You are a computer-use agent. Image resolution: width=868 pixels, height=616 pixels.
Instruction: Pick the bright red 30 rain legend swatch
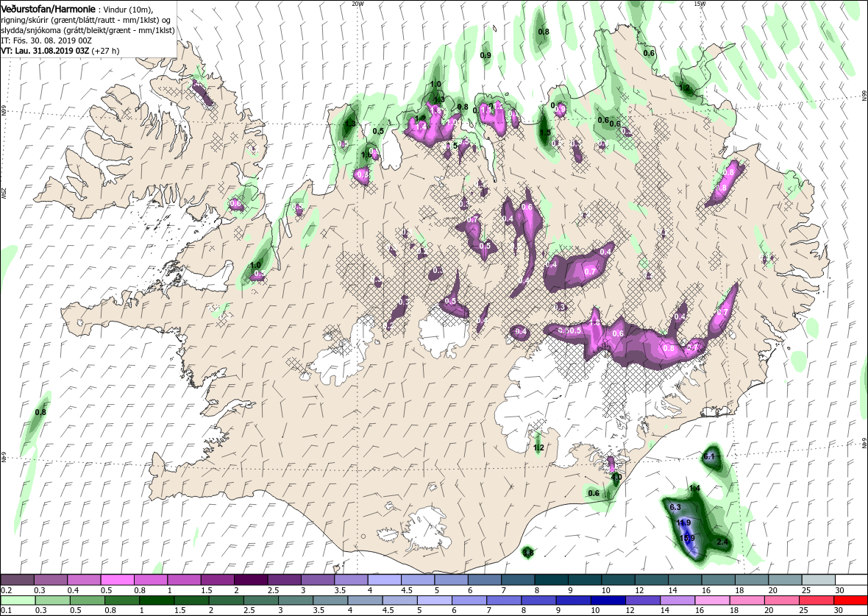[x=851, y=601]
